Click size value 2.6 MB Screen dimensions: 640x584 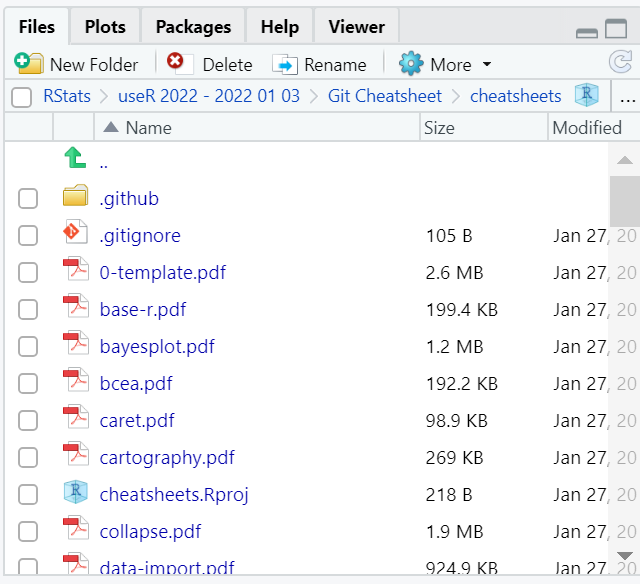pyautogui.click(x=455, y=273)
